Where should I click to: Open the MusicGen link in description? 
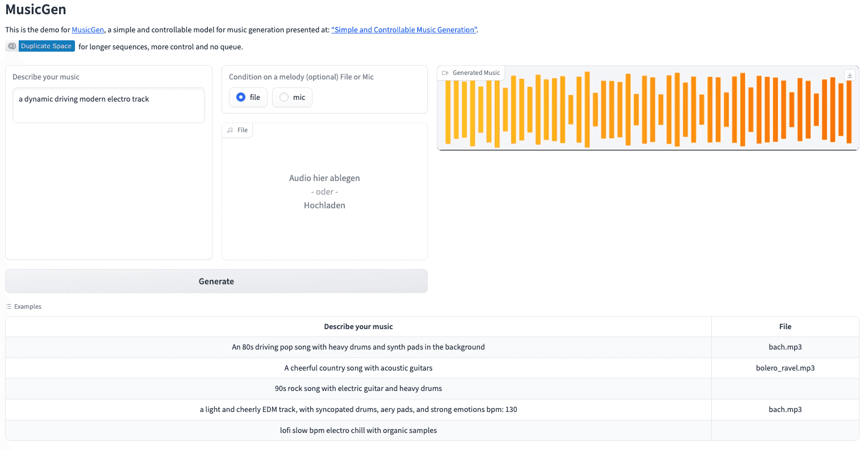(87, 30)
